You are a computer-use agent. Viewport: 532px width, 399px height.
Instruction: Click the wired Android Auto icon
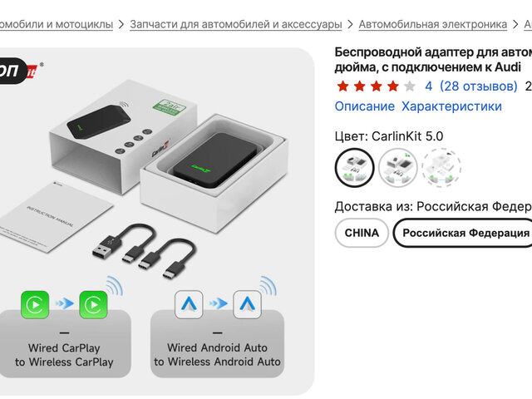click(x=189, y=304)
